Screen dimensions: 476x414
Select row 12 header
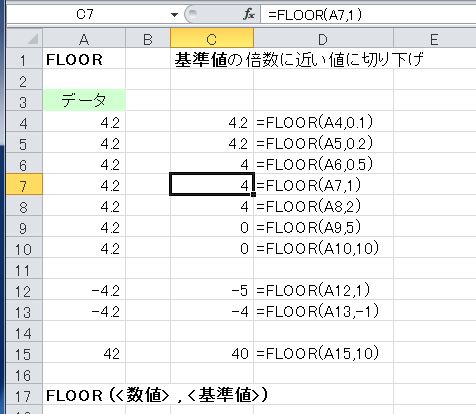coord(24,290)
